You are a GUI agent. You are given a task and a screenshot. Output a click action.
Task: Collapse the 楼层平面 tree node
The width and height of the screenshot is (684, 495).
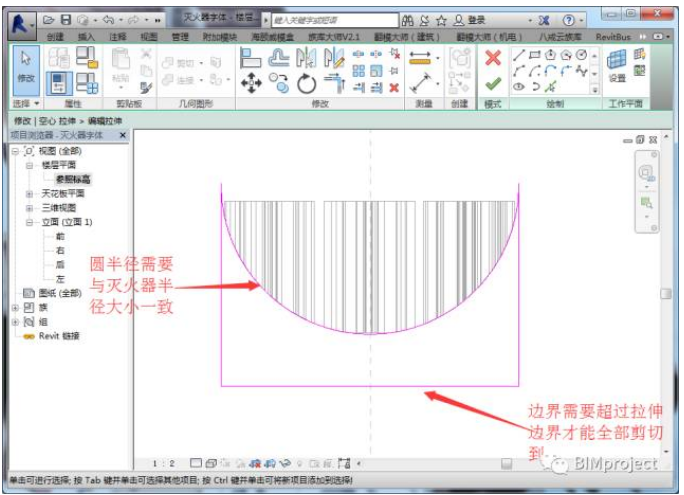(30, 165)
